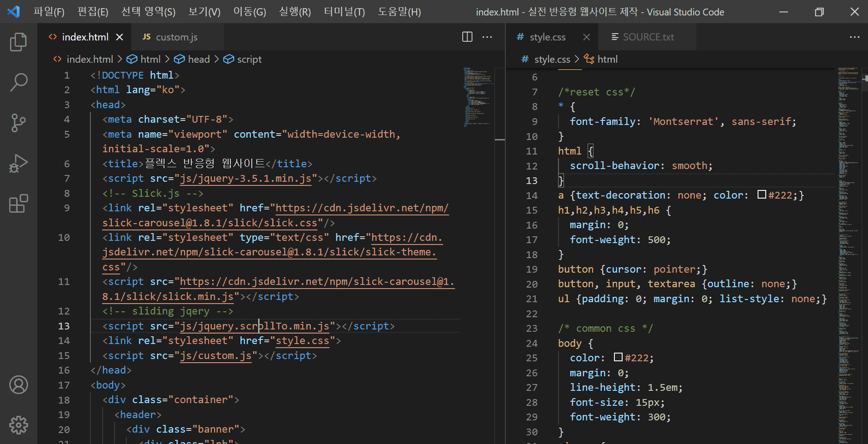Follow the js/jquery.scrollTo.min.js link
Viewport: 868px width, 444px height.
click(254, 326)
